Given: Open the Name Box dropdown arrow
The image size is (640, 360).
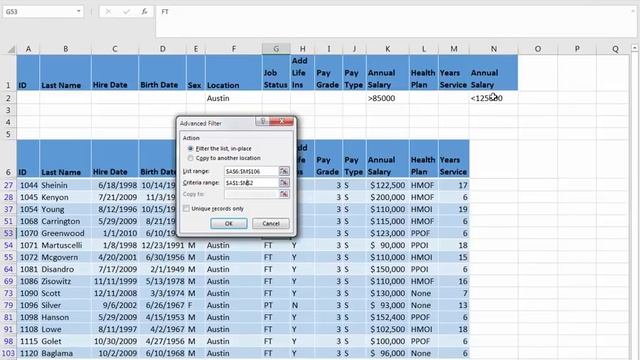Looking at the screenshot, I should point(78,11).
